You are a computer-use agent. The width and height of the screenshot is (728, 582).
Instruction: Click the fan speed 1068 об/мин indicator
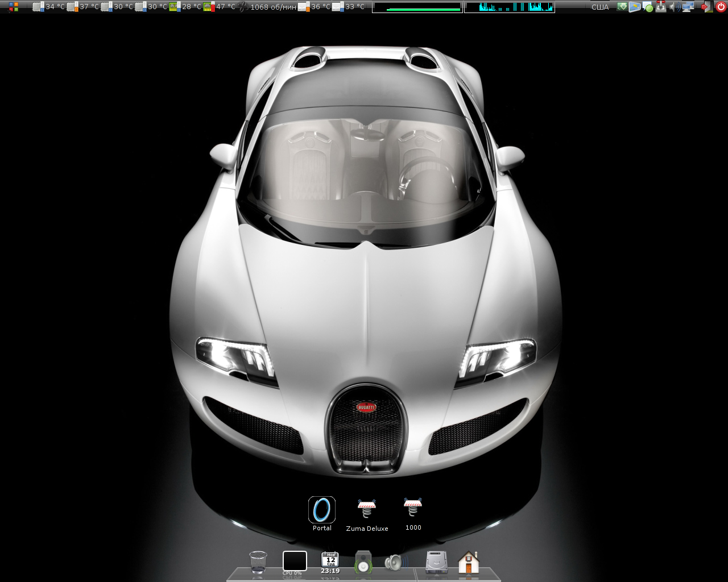267,7
